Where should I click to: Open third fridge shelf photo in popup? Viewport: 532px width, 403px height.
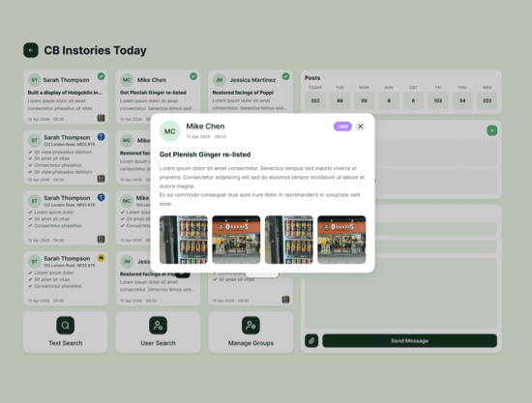pyautogui.click(x=289, y=240)
